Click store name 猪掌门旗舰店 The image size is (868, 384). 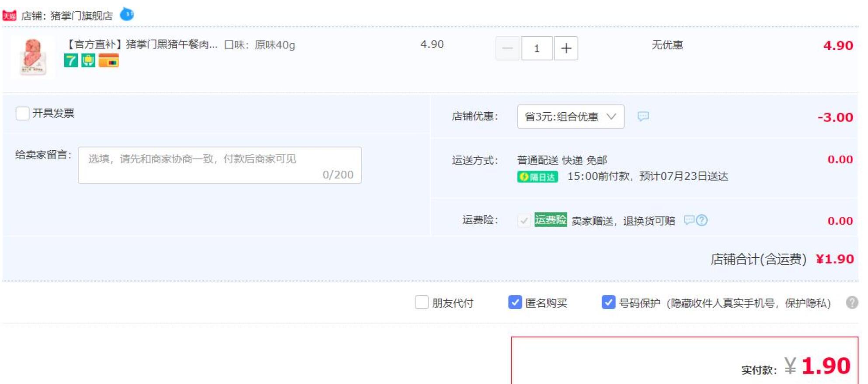click(81, 16)
